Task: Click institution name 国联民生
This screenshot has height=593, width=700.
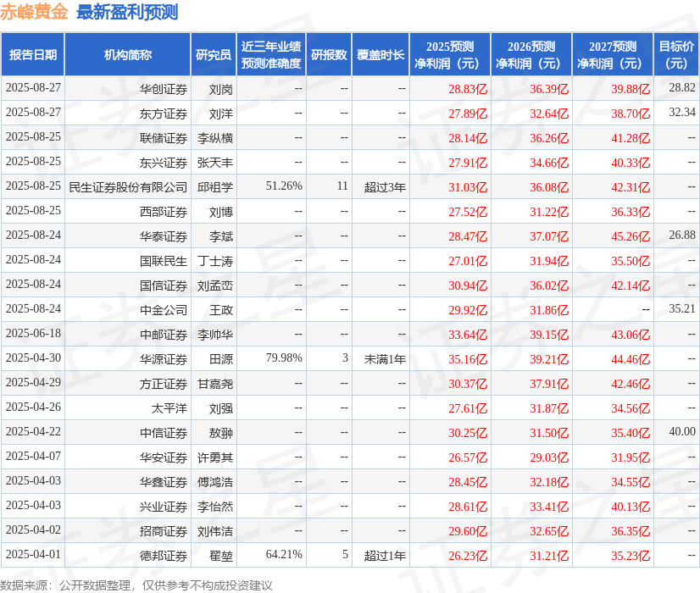Action: (x=164, y=261)
